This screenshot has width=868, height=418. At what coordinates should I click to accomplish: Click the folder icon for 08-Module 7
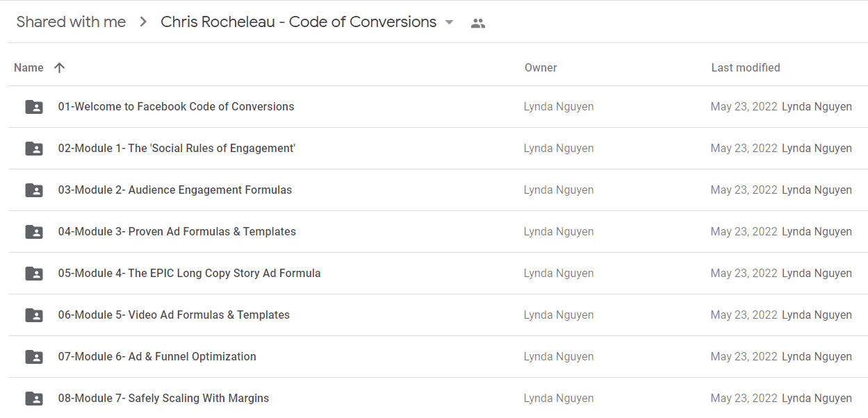(33, 399)
